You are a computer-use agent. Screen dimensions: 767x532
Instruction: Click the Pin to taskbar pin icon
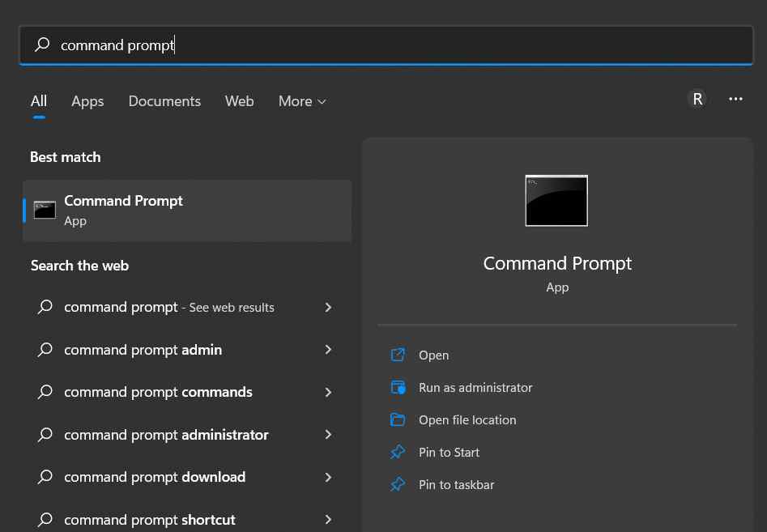pos(398,484)
